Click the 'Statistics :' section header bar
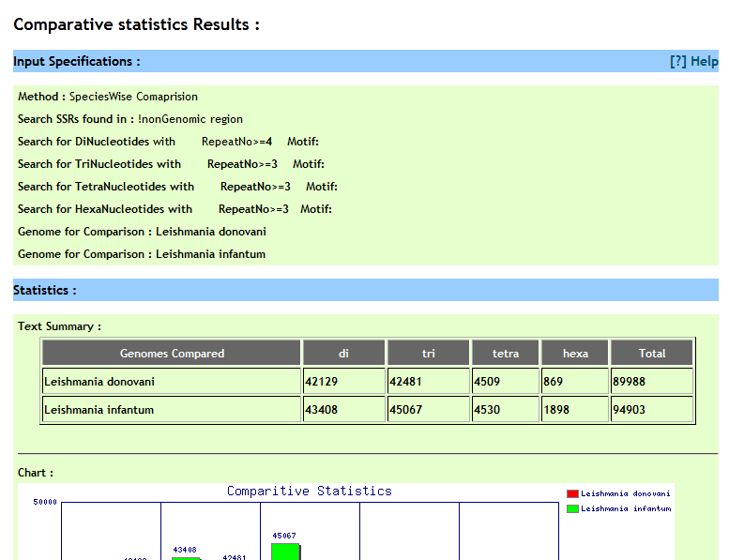This screenshot has height=560, width=729. [x=366, y=291]
